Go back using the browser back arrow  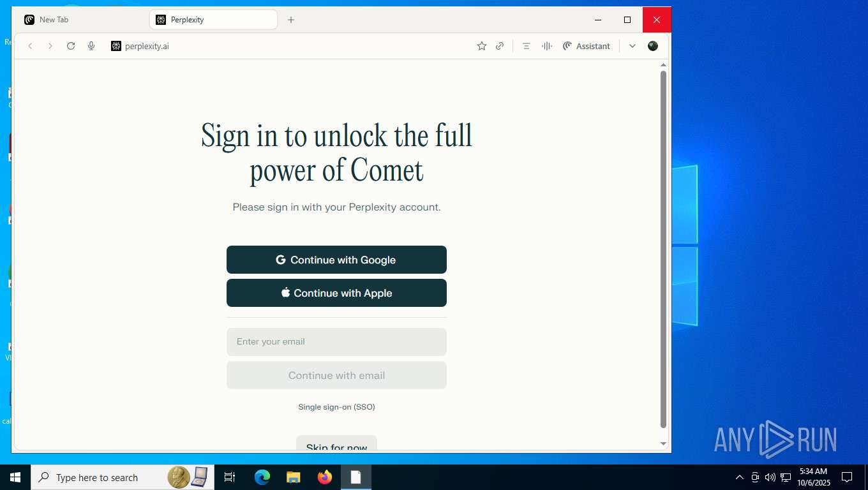click(x=30, y=46)
